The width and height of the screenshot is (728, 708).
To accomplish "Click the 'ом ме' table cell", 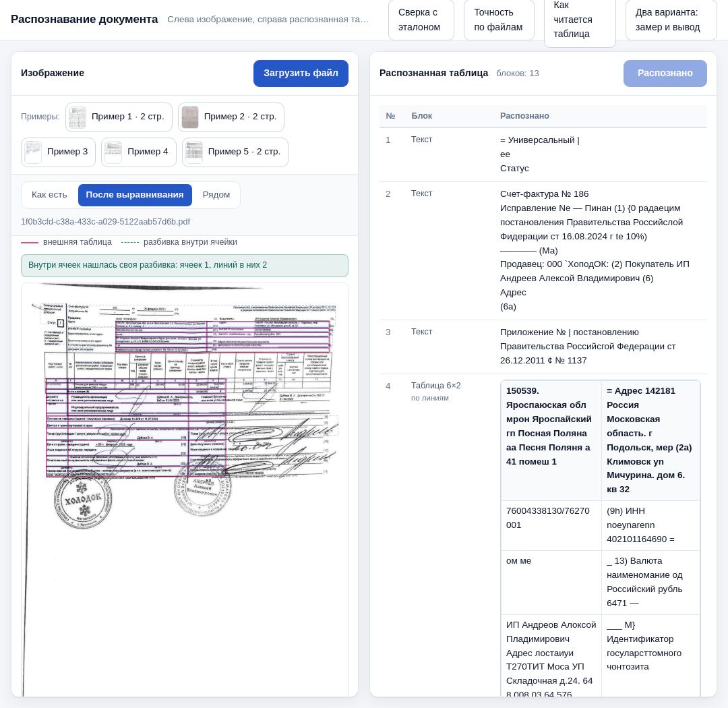I will point(551,583).
